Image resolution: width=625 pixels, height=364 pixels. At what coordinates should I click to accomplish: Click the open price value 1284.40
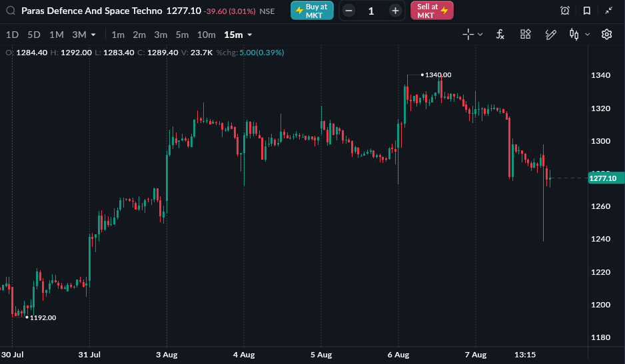[x=32, y=53]
